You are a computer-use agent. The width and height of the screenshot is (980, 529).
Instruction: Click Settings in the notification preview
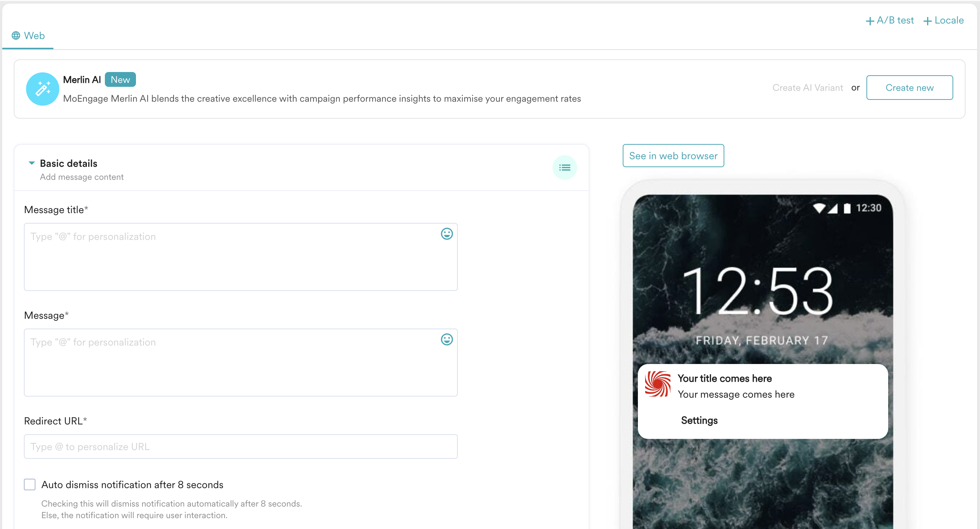(x=699, y=420)
